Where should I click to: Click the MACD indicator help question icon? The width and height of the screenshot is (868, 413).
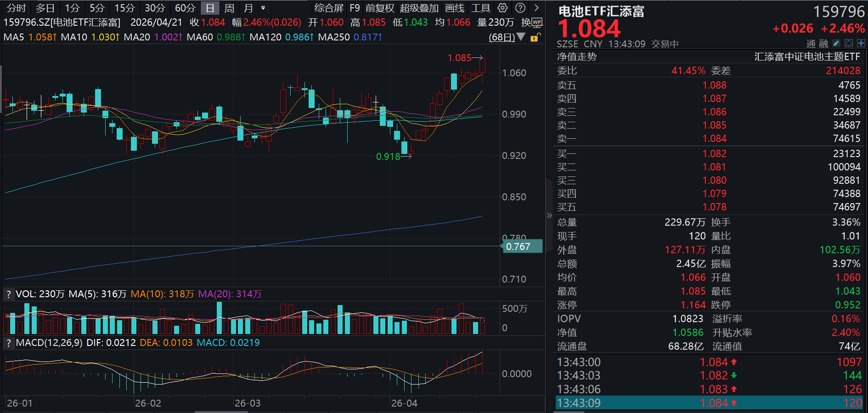(8, 343)
